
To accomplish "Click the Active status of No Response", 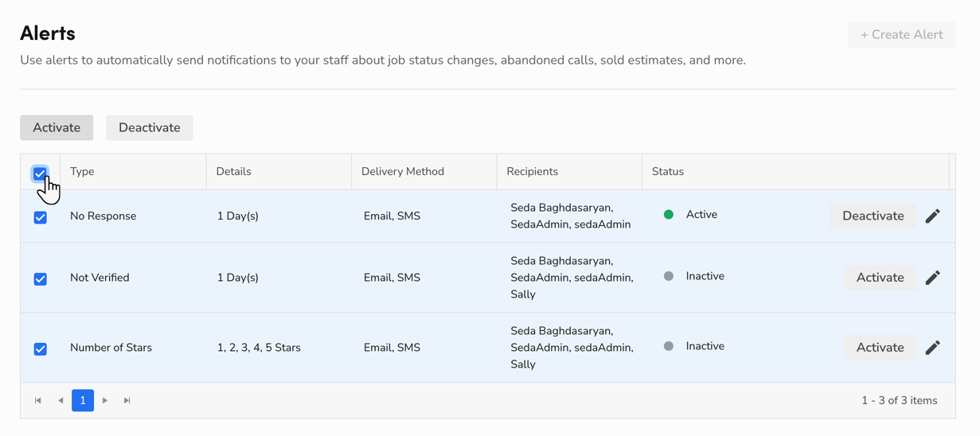I will pos(690,215).
